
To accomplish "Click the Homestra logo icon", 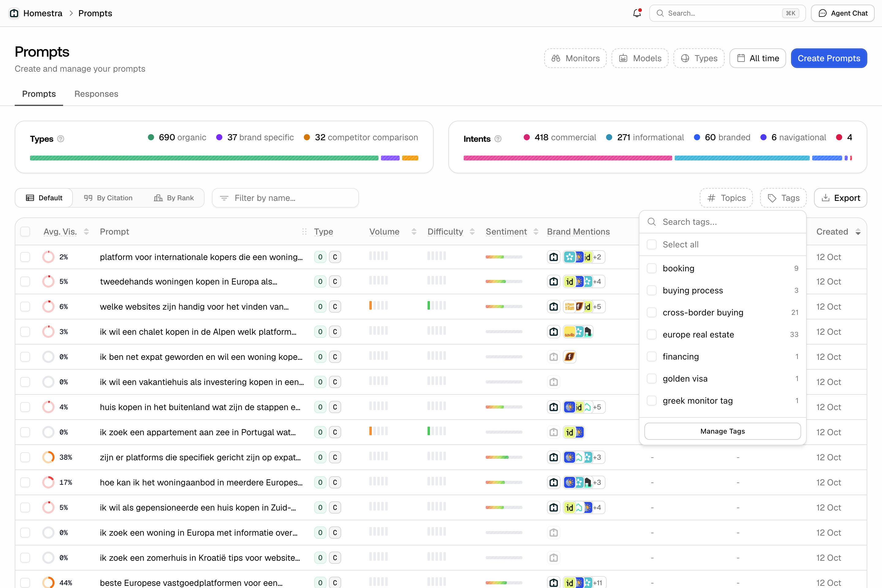I will point(14,13).
